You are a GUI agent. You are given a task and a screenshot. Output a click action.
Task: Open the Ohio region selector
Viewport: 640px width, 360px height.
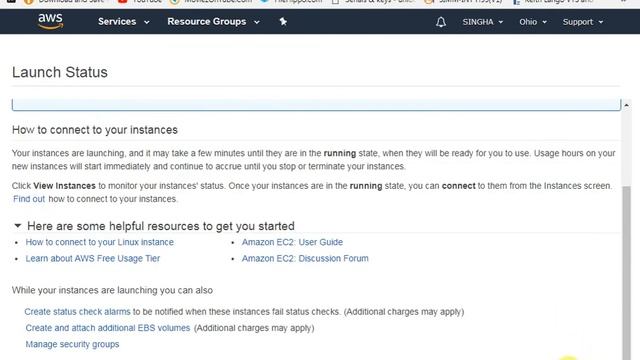pos(533,22)
